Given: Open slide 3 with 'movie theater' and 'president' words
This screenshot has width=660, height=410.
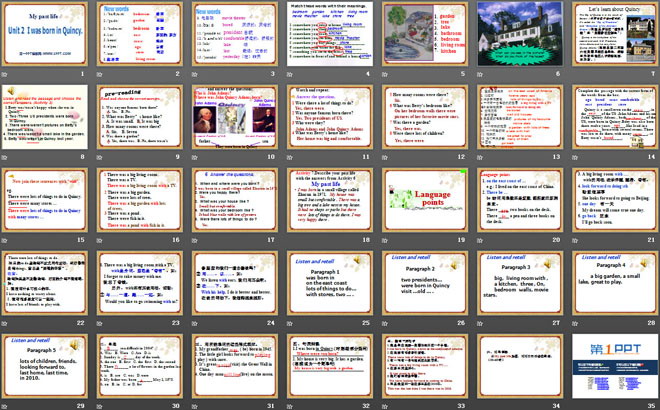Looking at the screenshot, I should point(235,34).
